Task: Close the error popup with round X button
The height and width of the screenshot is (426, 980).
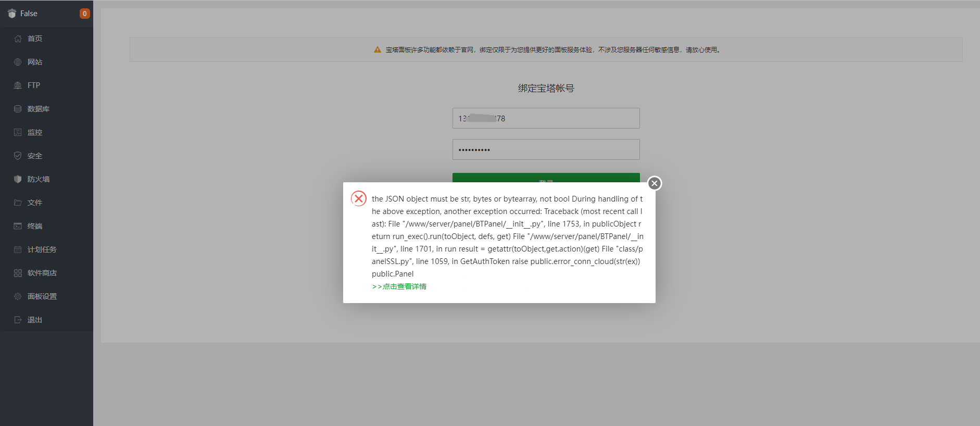Action: pyautogui.click(x=655, y=183)
